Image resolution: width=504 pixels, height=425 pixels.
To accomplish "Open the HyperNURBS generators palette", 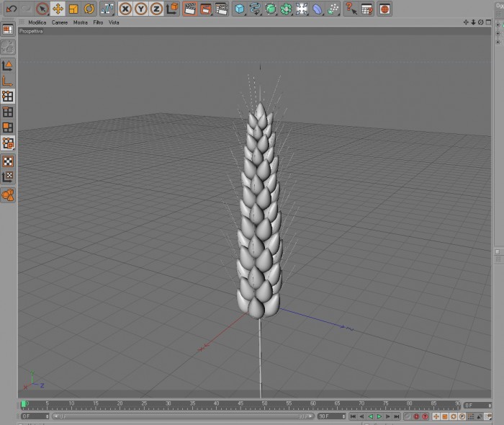I will (271, 9).
